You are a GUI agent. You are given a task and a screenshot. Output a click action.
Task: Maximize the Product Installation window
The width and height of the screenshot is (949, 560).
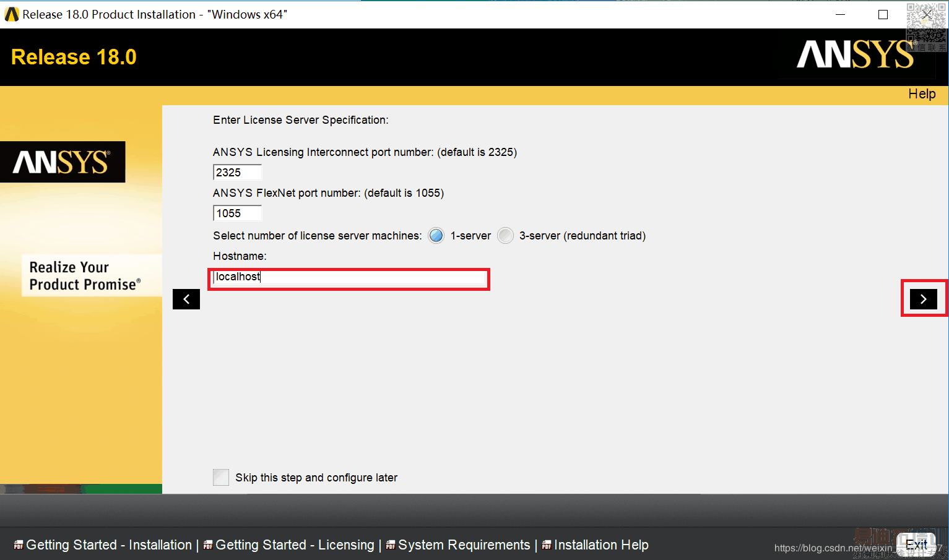click(883, 14)
